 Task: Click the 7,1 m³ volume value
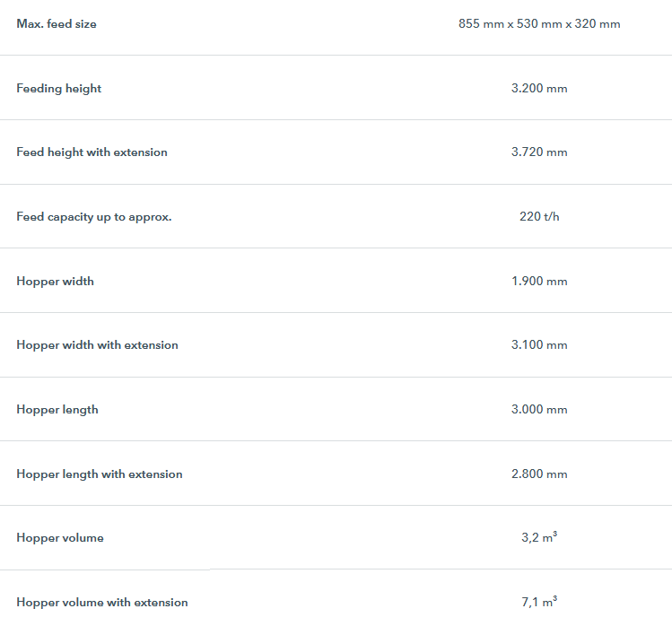(x=539, y=603)
